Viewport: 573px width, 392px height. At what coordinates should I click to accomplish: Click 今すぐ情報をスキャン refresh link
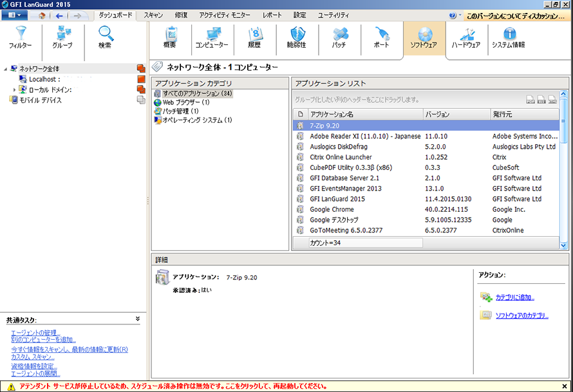point(70,350)
